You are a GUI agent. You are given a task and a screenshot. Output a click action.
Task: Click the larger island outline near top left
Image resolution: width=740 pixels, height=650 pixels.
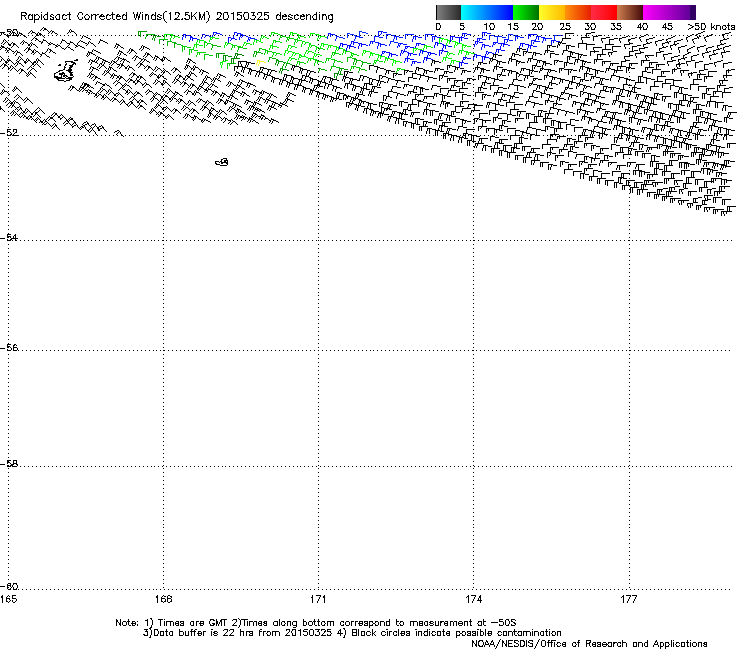[x=66, y=71]
